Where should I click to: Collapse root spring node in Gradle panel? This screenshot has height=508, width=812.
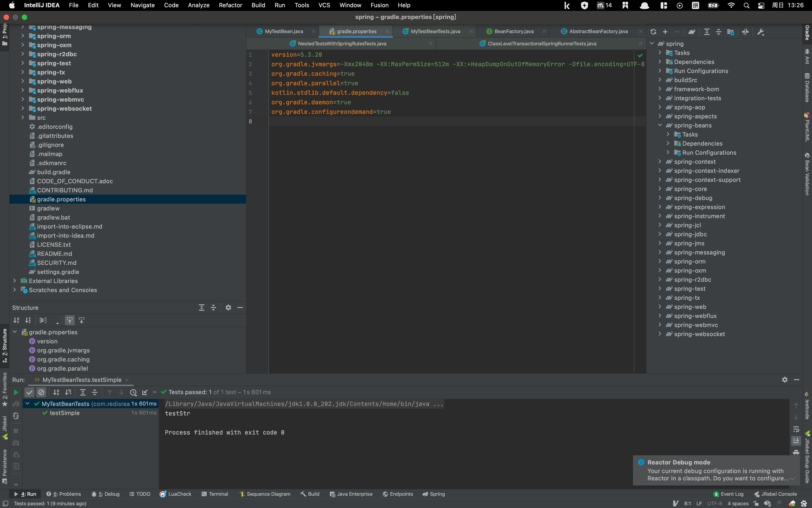click(x=652, y=44)
